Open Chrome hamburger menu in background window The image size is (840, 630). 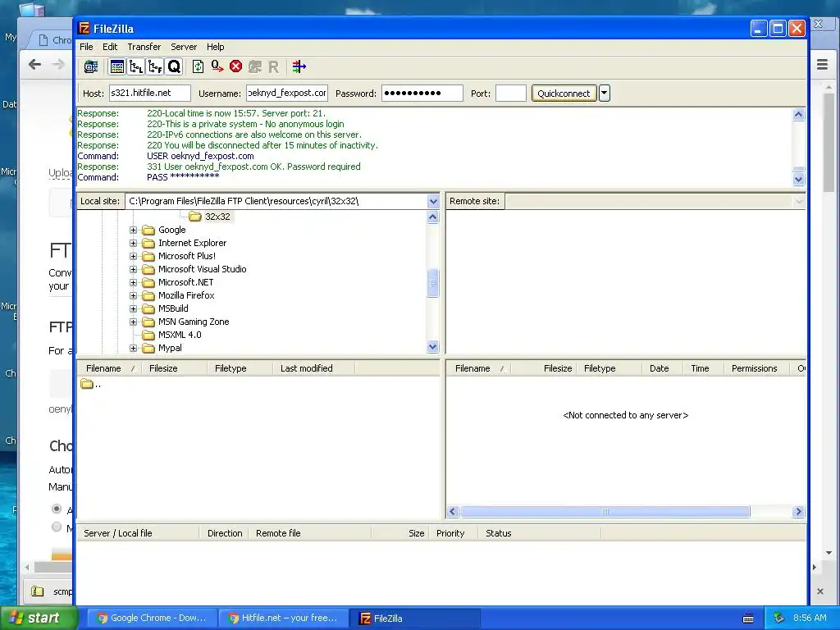pos(822,65)
